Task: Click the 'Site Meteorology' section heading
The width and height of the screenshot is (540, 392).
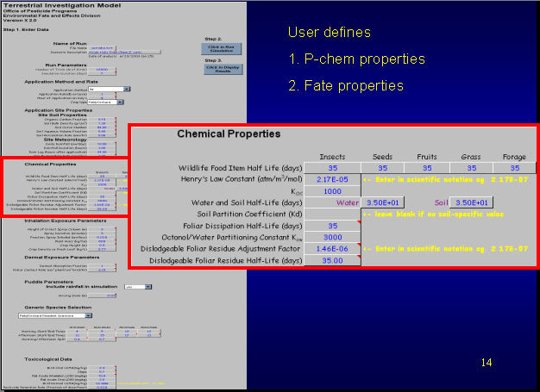Action: [x=65, y=140]
